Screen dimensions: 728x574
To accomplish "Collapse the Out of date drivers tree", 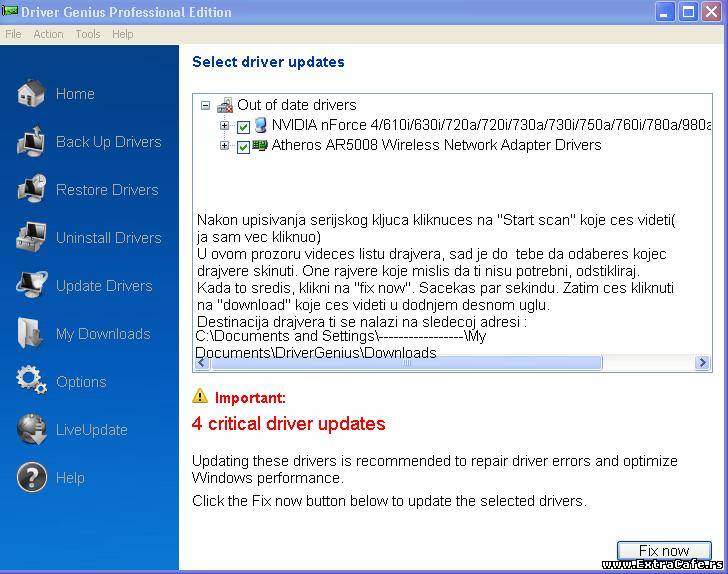I will click(206, 105).
